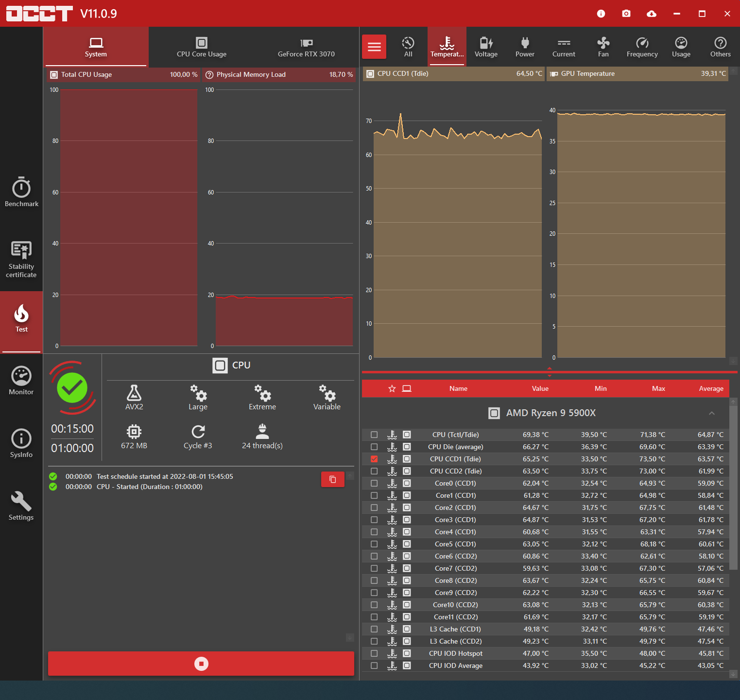
Task: Collapse the AMD Ryzen 9 5900X group
Action: (x=712, y=413)
